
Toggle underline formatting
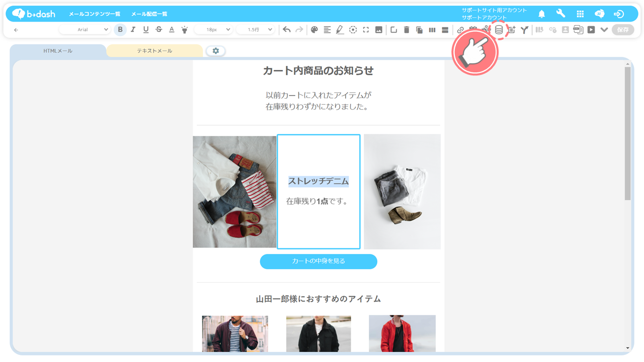(146, 30)
